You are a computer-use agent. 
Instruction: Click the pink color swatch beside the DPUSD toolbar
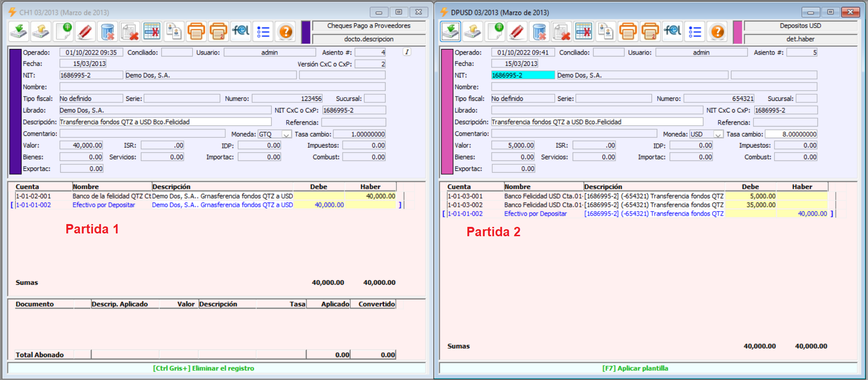(738, 32)
